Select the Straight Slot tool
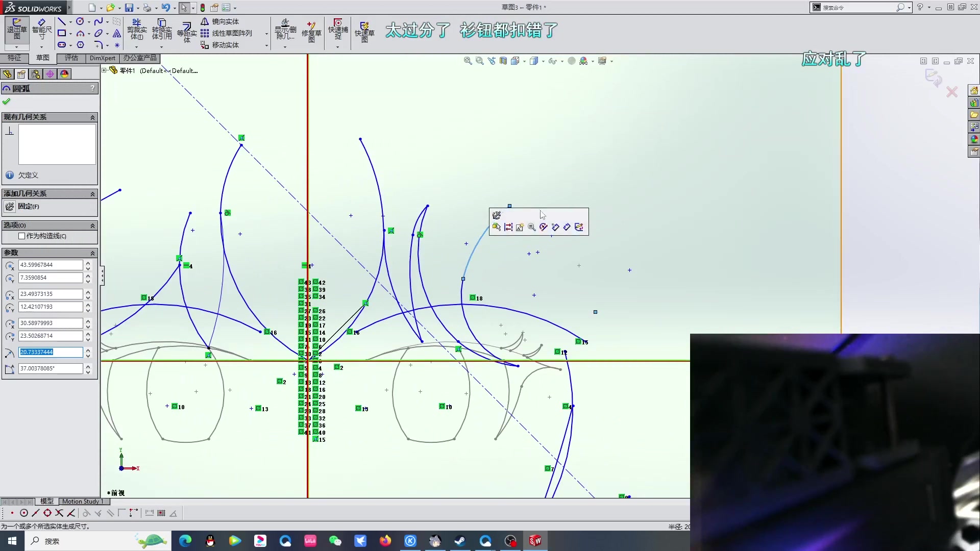The image size is (980, 551). (x=62, y=45)
